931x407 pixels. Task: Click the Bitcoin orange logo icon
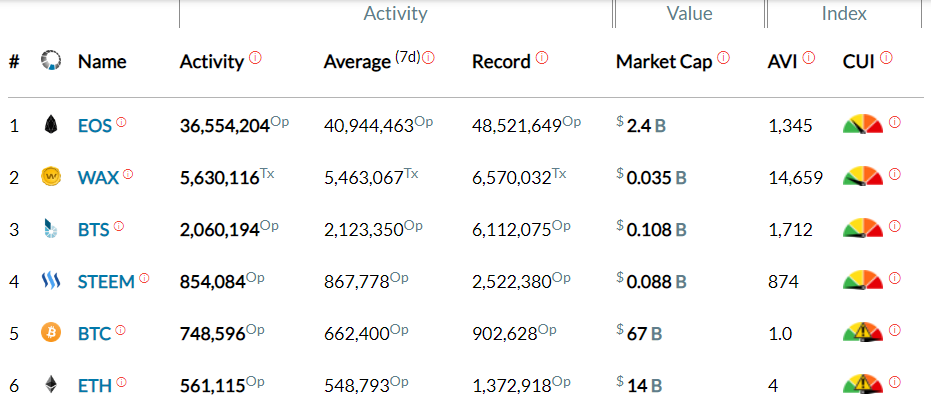51,333
